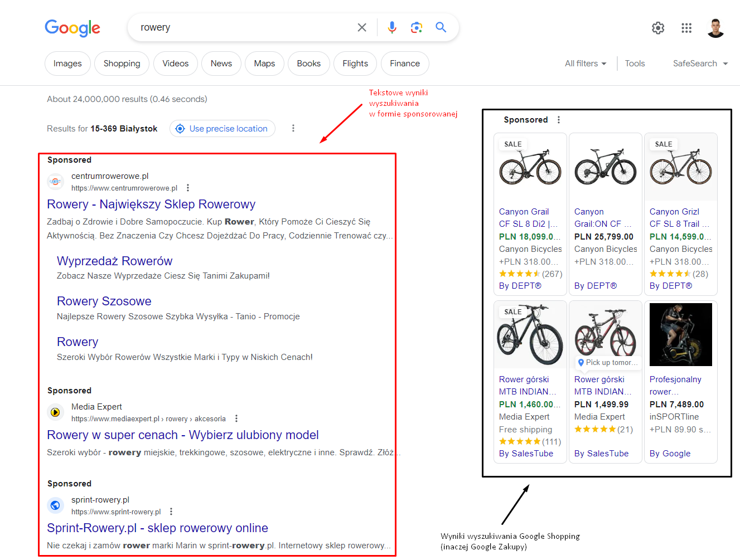This screenshot has height=560, width=740.
Task: Open ad options dots for sprint-rowery.pl
Action: (x=171, y=512)
